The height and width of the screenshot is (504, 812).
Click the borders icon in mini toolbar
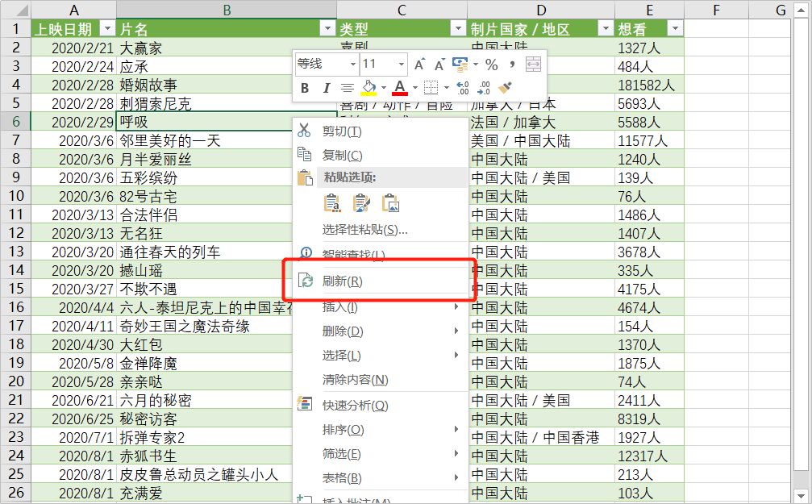[x=431, y=88]
